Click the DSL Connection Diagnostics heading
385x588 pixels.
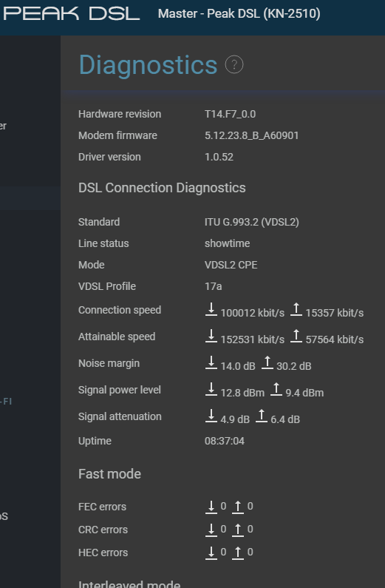(162, 188)
